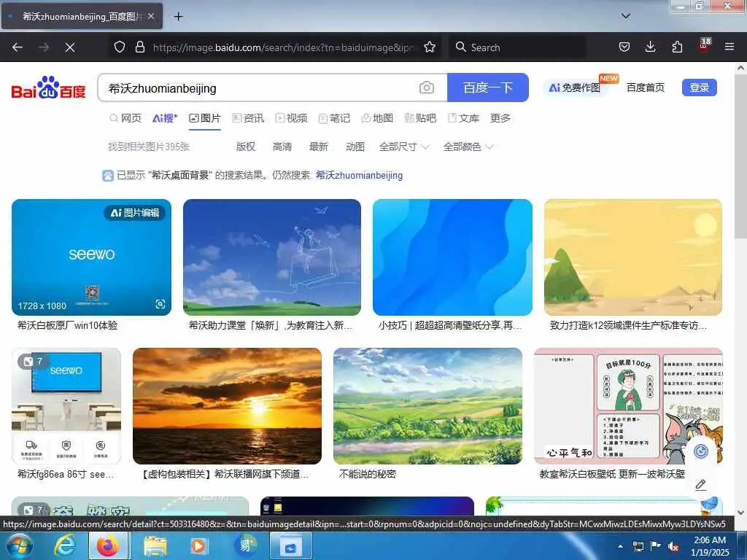Image resolution: width=747 pixels, height=560 pixels.
Task: Expand the 全部颜色 dropdown
Action: tap(468, 147)
